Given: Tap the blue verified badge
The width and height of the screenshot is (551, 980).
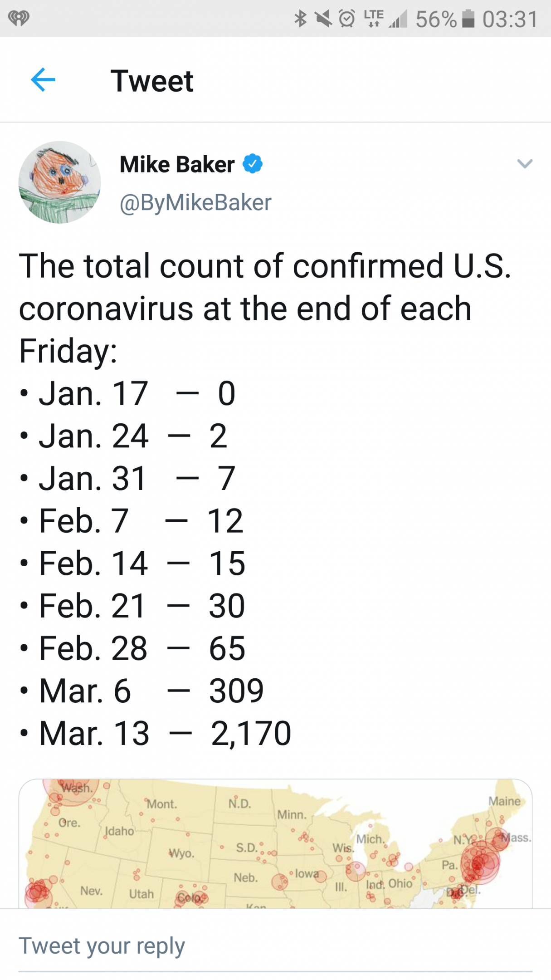Looking at the screenshot, I should [253, 164].
